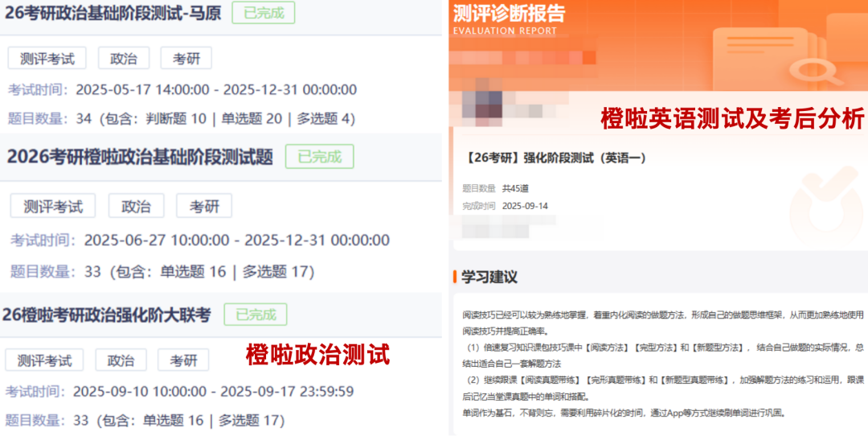868x436 pixels.
Task: Open the 26橙啦考研政治强化阶大联考 exam title
Action: point(107,315)
